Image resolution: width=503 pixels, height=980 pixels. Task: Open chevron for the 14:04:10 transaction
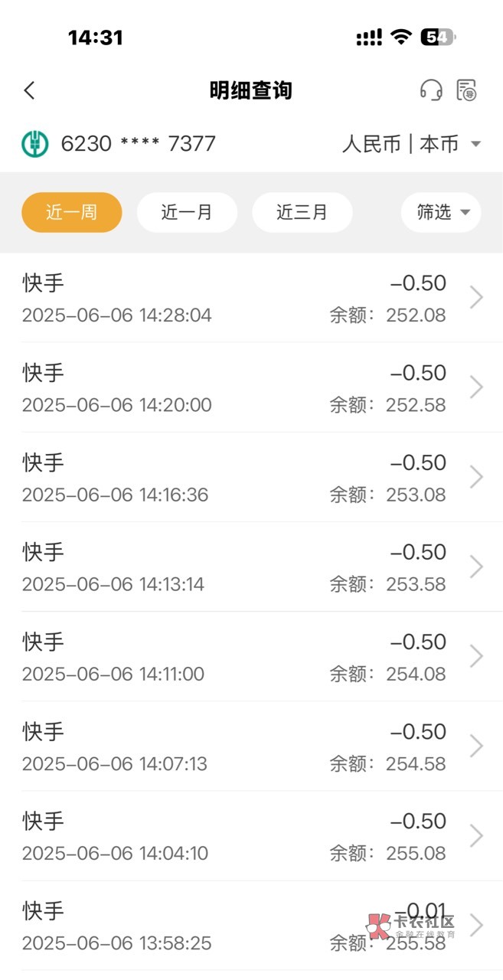click(x=476, y=835)
